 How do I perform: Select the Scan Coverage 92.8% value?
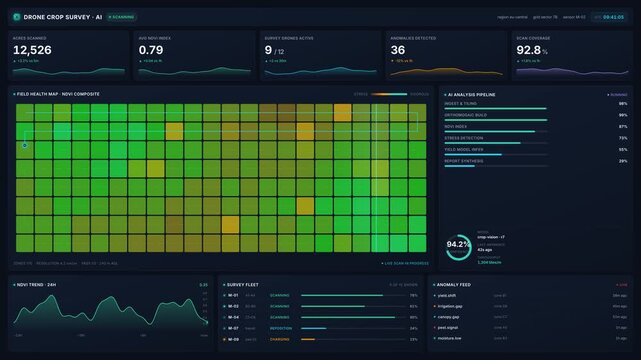[x=532, y=50]
